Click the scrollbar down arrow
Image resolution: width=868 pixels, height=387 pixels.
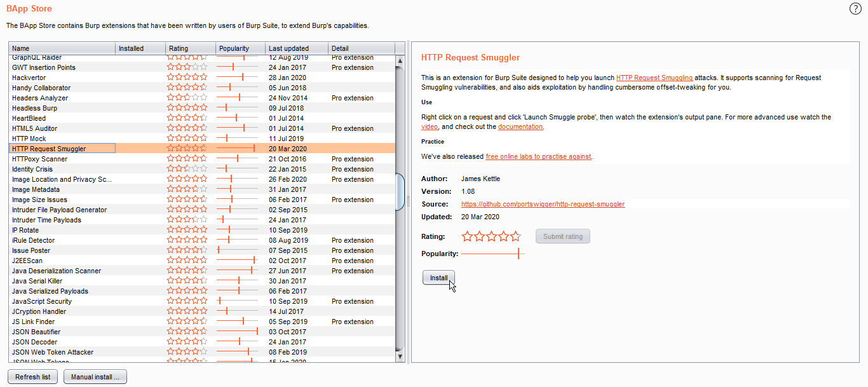coord(400,357)
